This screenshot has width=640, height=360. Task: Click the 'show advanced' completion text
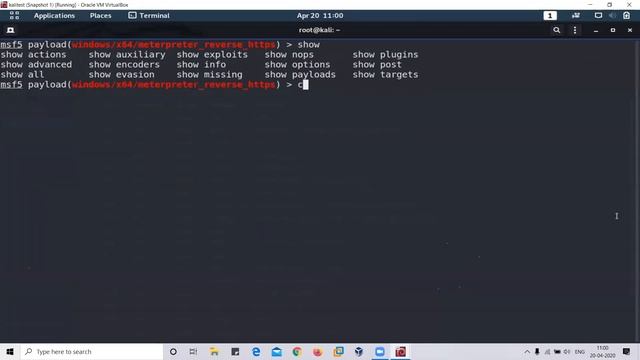36,64
